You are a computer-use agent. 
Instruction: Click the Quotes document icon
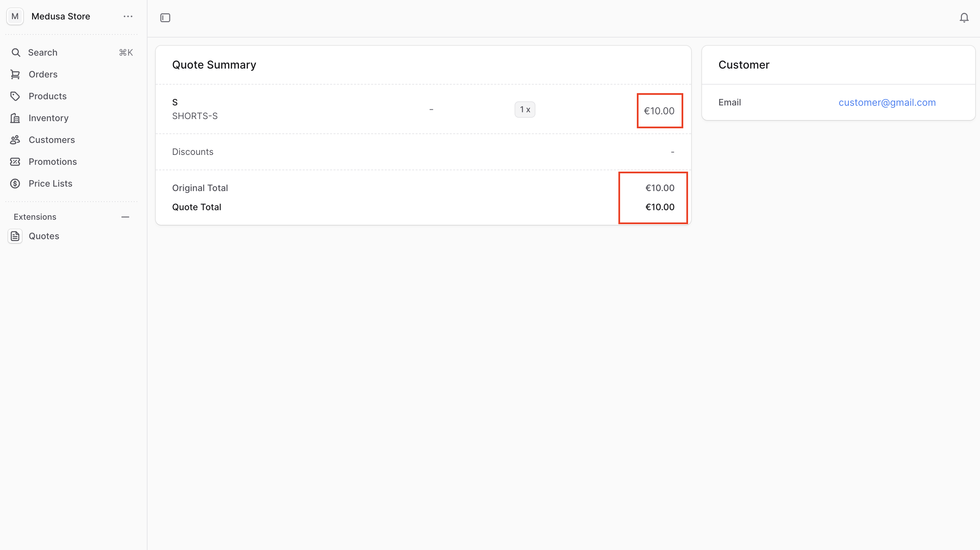click(x=15, y=236)
